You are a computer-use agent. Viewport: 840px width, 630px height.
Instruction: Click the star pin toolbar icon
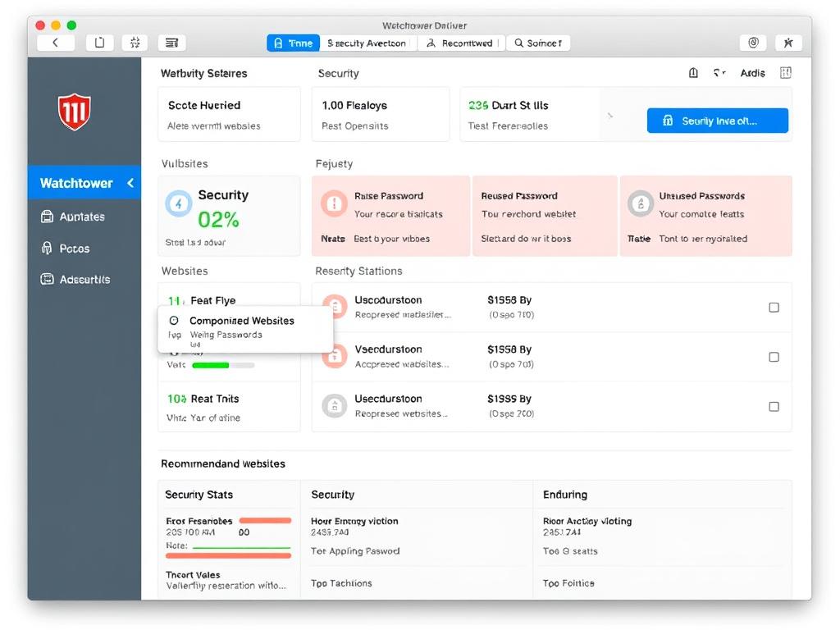(x=788, y=43)
